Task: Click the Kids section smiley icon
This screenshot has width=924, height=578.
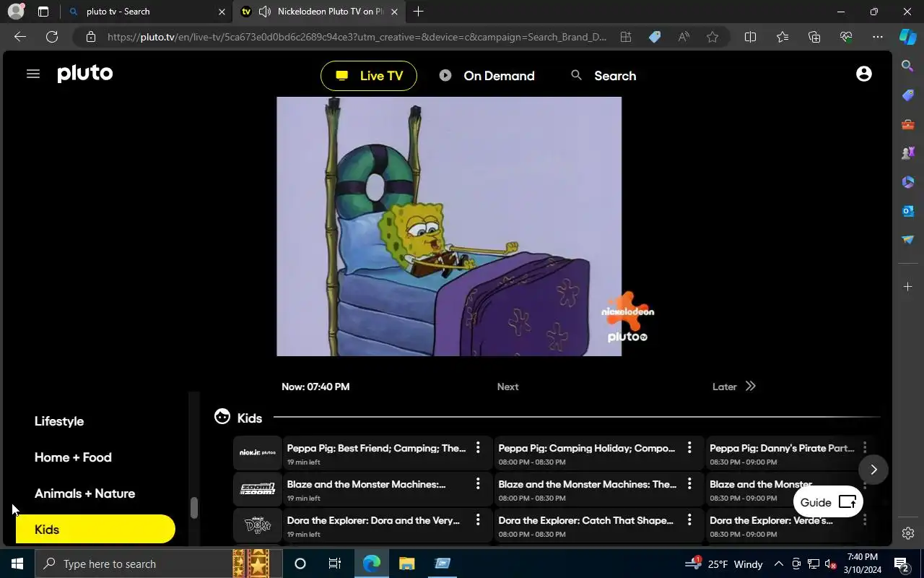Action: coord(222,417)
